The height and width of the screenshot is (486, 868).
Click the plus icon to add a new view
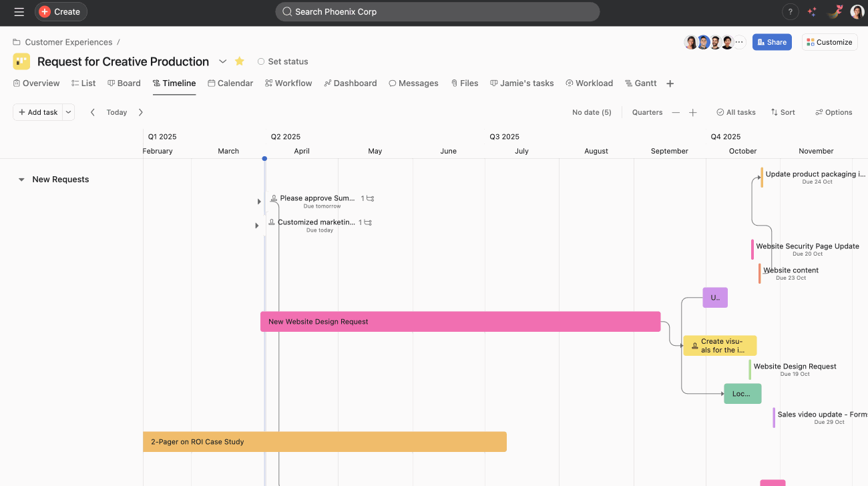670,83
